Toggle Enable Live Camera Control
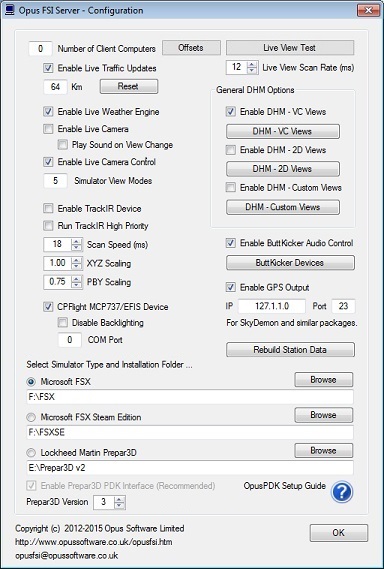384x569 pixels. pos(48,162)
